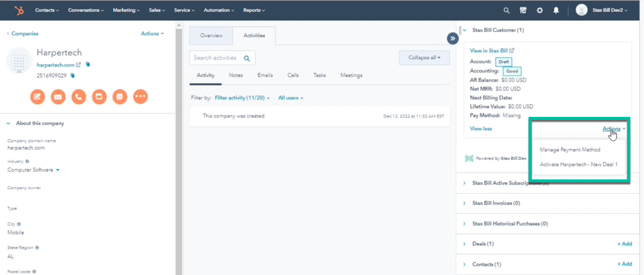
Task: Open the Settings gear icon
Action: (x=539, y=10)
